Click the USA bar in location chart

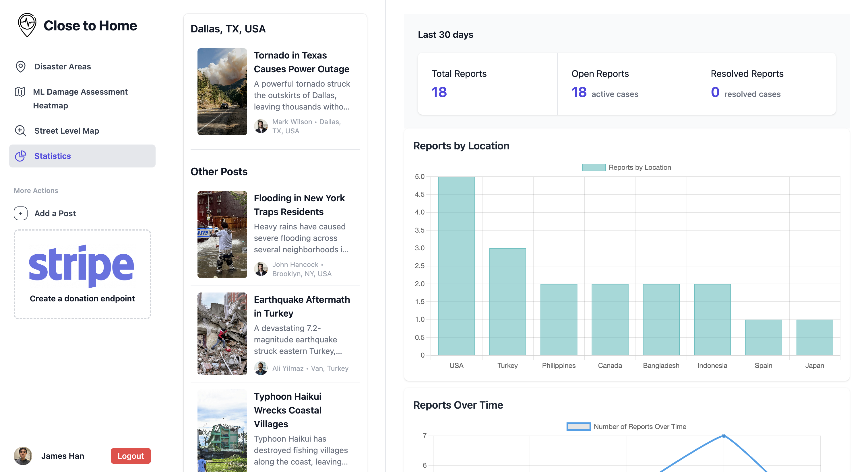click(x=456, y=266)
